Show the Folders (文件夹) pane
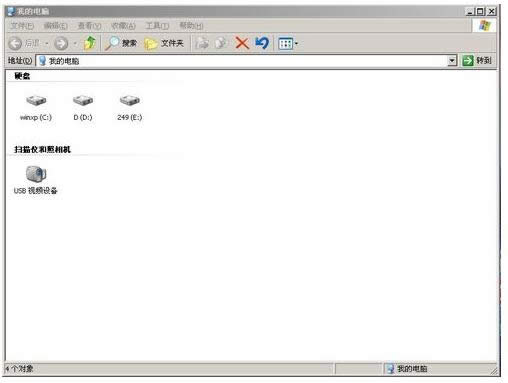This screenshot has width=508, height=383. tap(164, 43)
